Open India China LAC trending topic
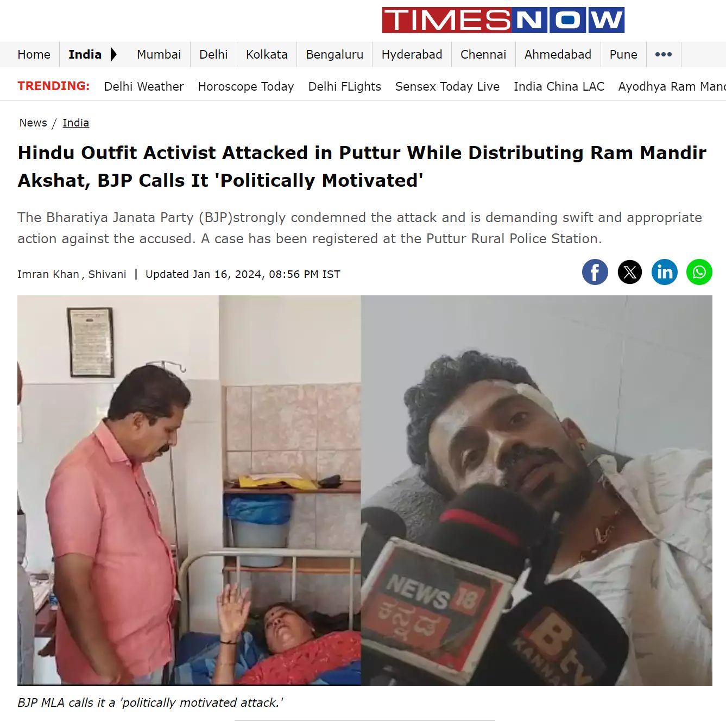Image resolution: width=726 pixels, height=728 pixels. (559, 86)
